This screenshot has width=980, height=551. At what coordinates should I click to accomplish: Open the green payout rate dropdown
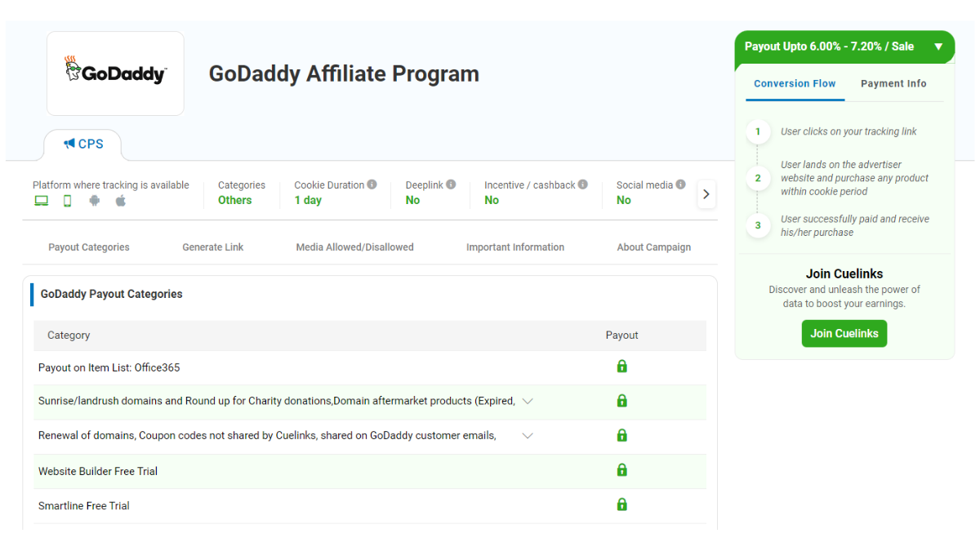938,47
